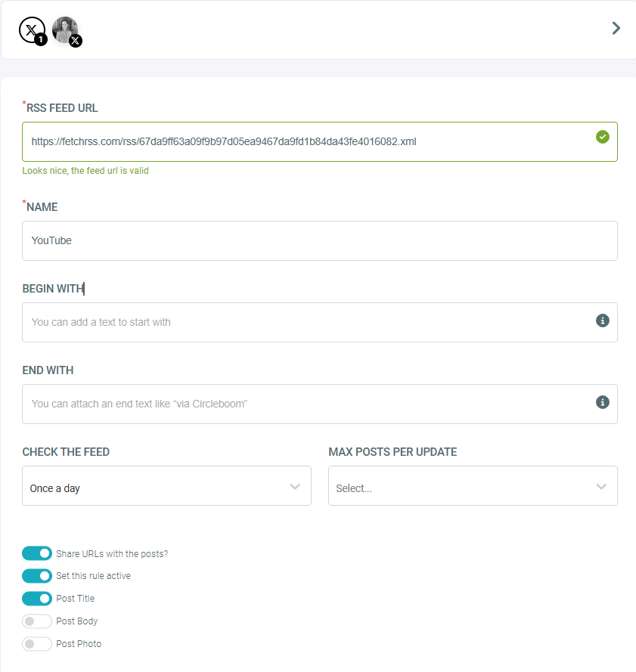Viewport: 636px width, 672px height.
Task: Open Max Posts Per Update dropdown
Action: (473, 485)
